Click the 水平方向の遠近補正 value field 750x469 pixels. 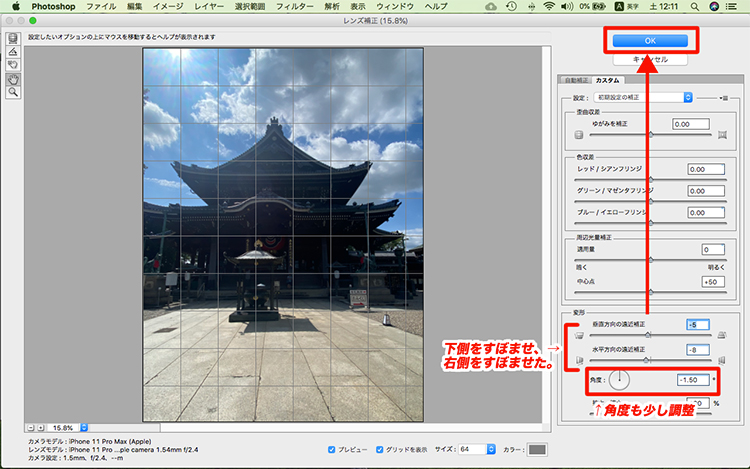[698, 350]
